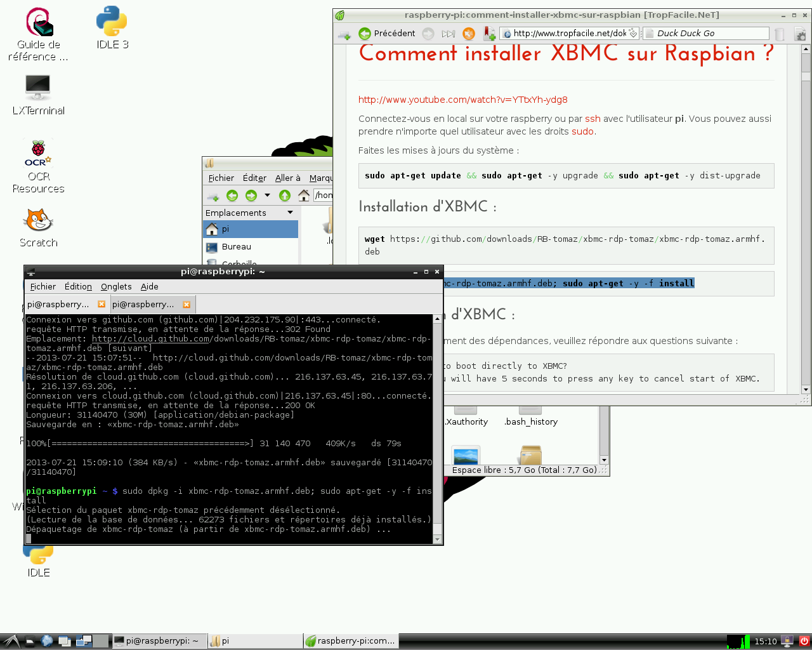Open Fichier menu in the terminal
The image size is (812, 650).
pos(43,287)
